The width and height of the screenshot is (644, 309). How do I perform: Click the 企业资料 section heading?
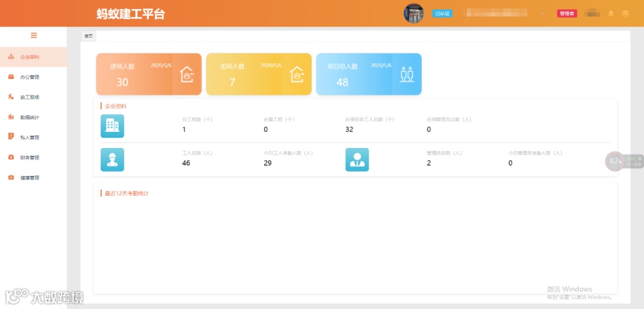[116, 106]
